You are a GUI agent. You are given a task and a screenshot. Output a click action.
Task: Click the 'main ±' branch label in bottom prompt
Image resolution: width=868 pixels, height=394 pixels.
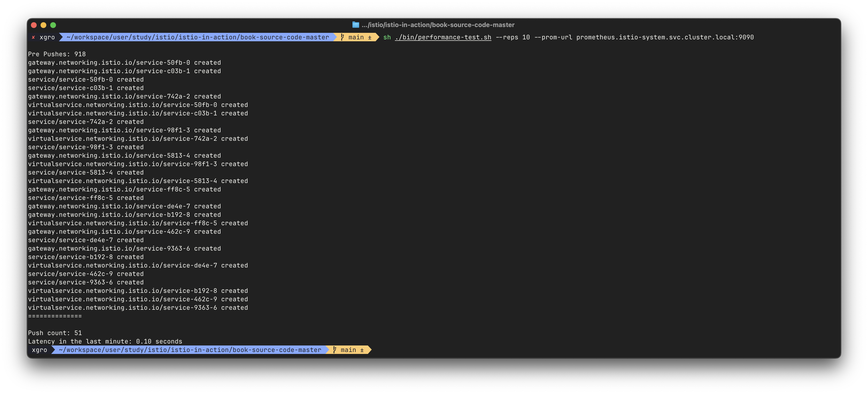point(352,350)
